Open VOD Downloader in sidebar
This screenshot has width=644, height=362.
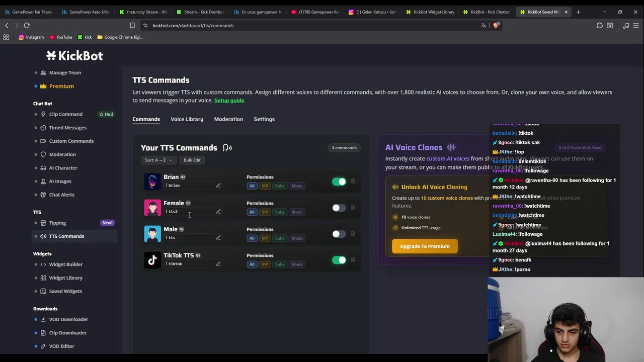(68, 319)
